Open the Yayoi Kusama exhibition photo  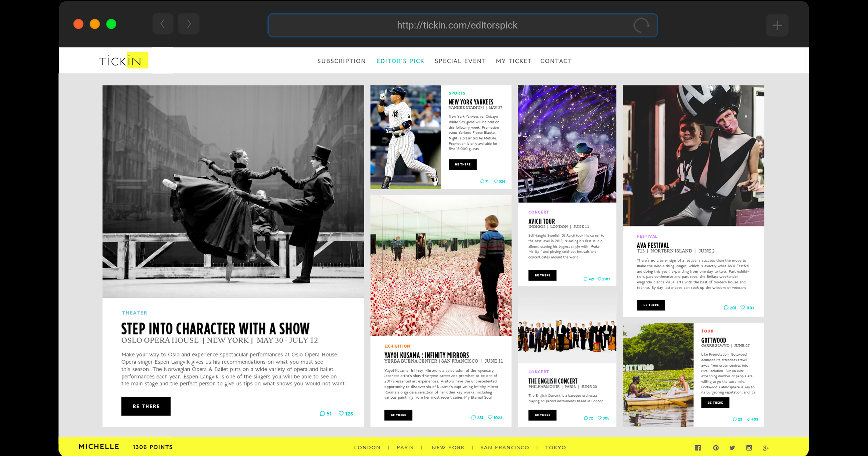[x=441, y=266]
